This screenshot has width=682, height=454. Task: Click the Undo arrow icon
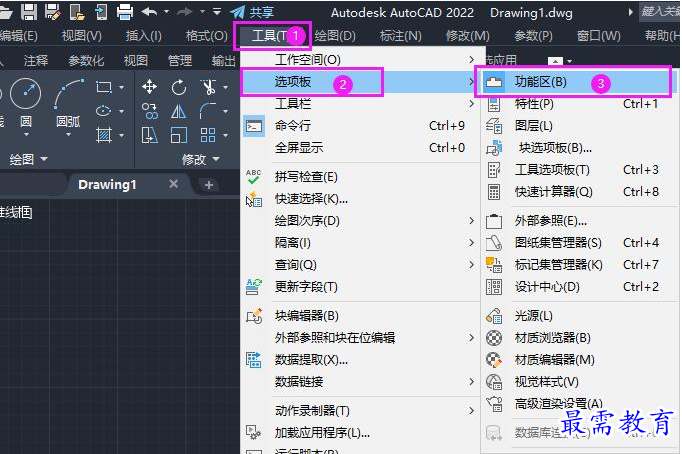point(149,12)
